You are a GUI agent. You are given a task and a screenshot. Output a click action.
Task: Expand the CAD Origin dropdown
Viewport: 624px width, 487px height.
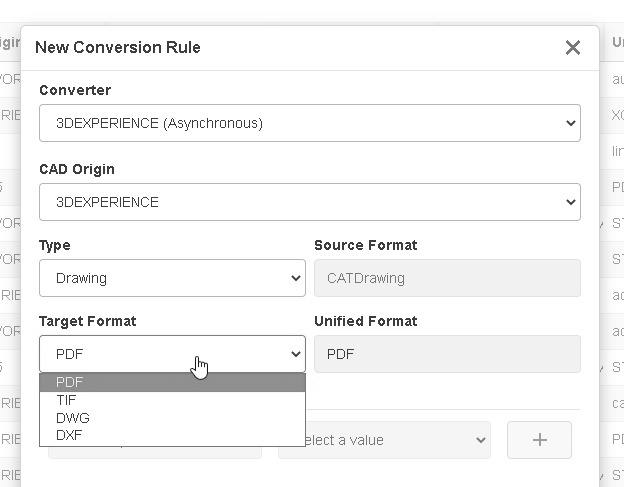point(309,202)
